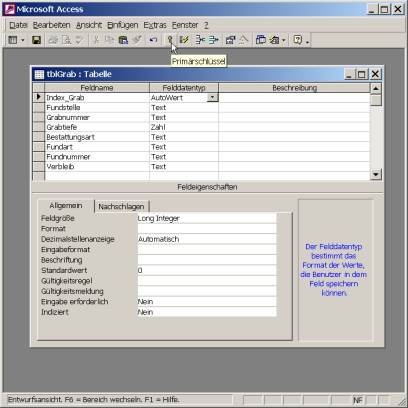Click the Beschriftung property field

click(207, 260)
